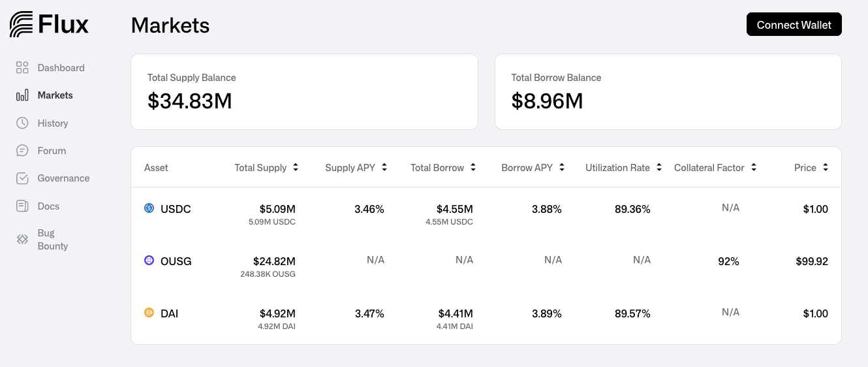The image size is (868, 367).
Task: Click the 4.41M DAI borrow subtext
Action: (455, 327)
